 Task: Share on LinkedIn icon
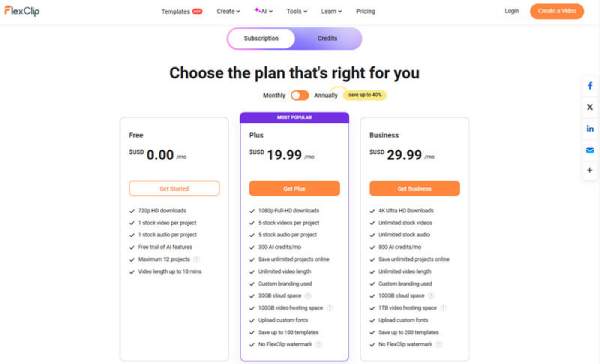[590, 129]
